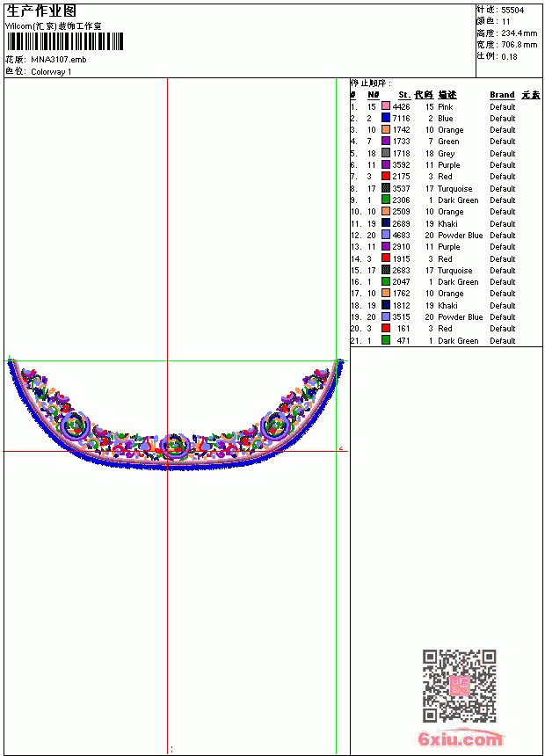Click the MNA3107.emb file name
This screenshot has width=545, height=756.
point(59,60)
